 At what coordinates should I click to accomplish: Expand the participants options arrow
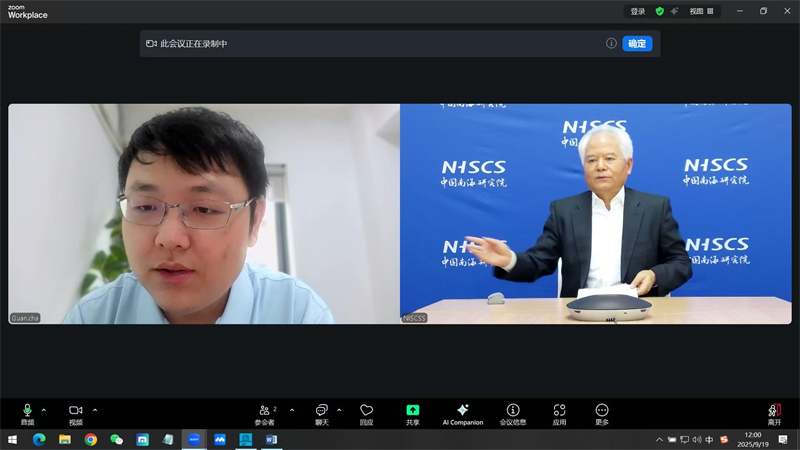(292, 409)
